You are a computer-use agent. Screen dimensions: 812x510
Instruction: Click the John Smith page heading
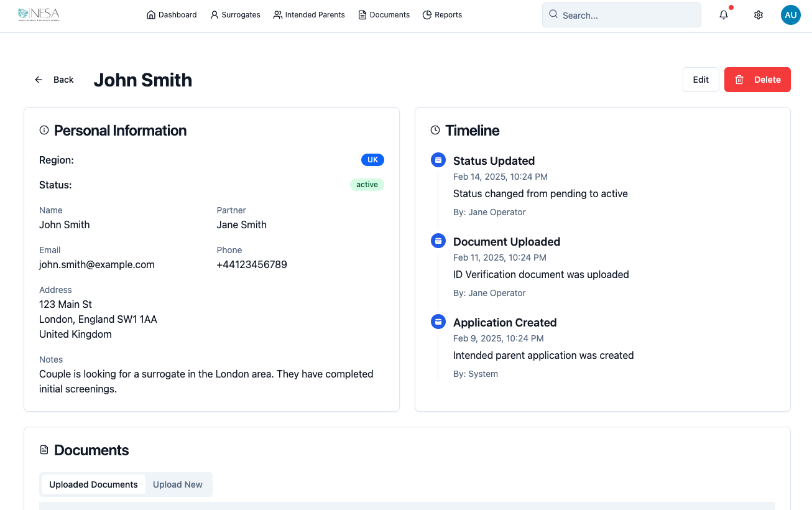click(x=143, y=80)
